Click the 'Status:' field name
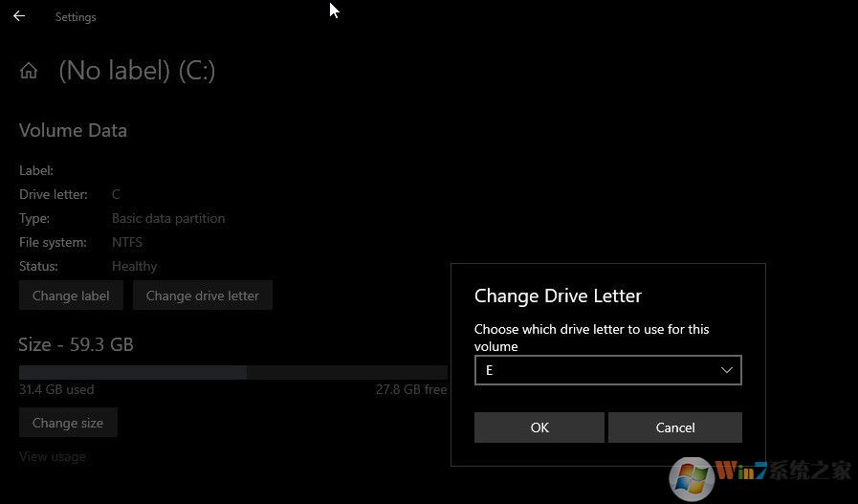Image resolution: width=858 pixels, height=504 pixels. (x=38, y=266)
